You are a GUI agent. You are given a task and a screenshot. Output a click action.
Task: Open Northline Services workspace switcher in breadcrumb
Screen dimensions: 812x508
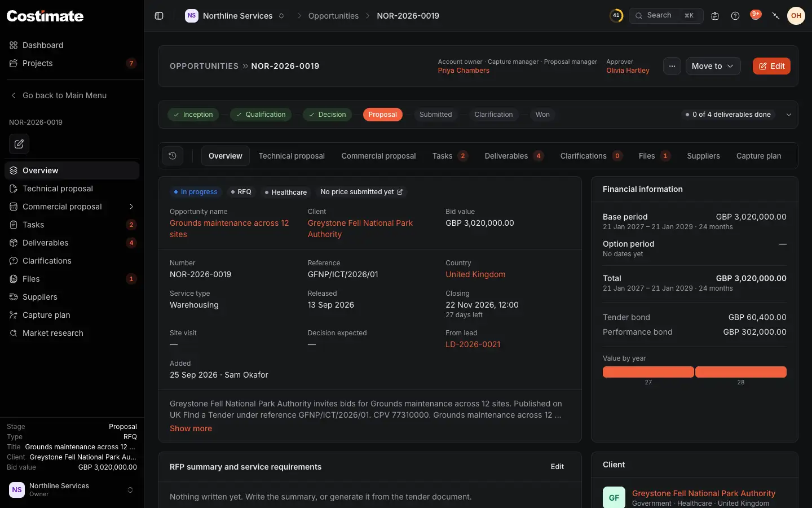235,16
